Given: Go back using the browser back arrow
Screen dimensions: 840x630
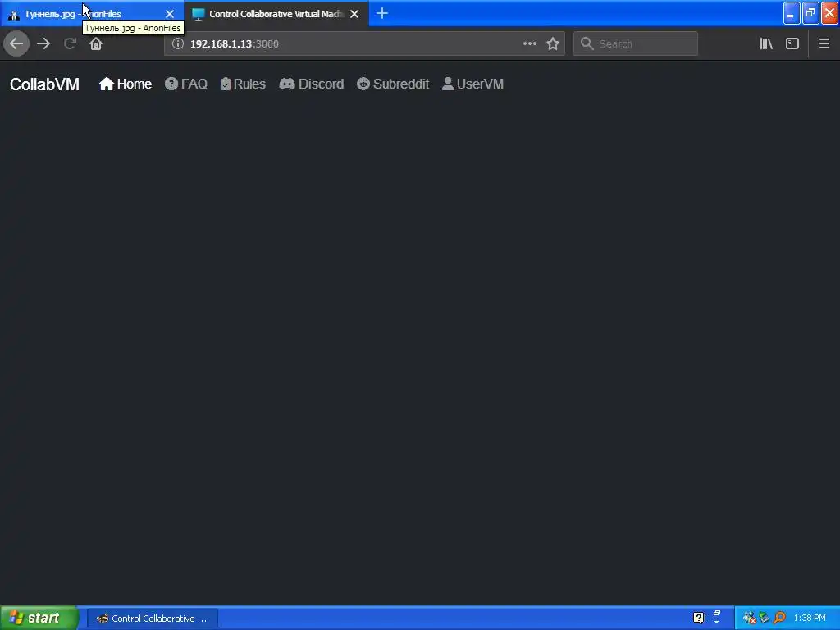Looking at the screenshot, I should [x=16, y=43].
